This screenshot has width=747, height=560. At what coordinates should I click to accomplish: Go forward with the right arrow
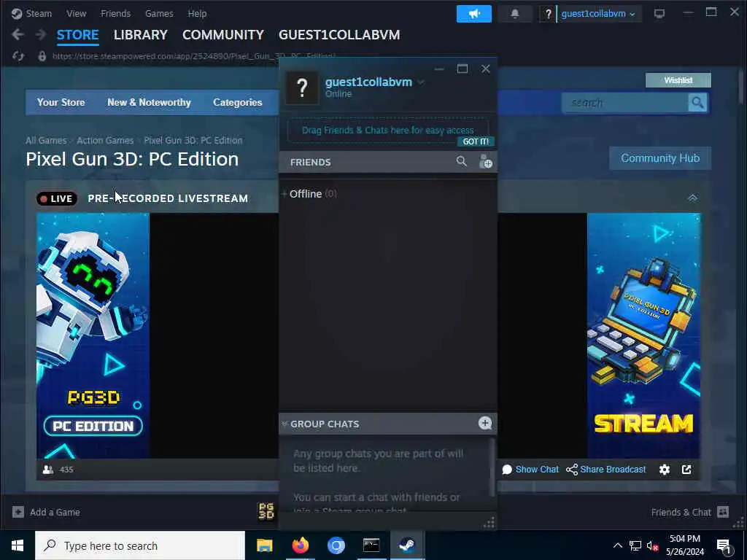tap(41, 34)
